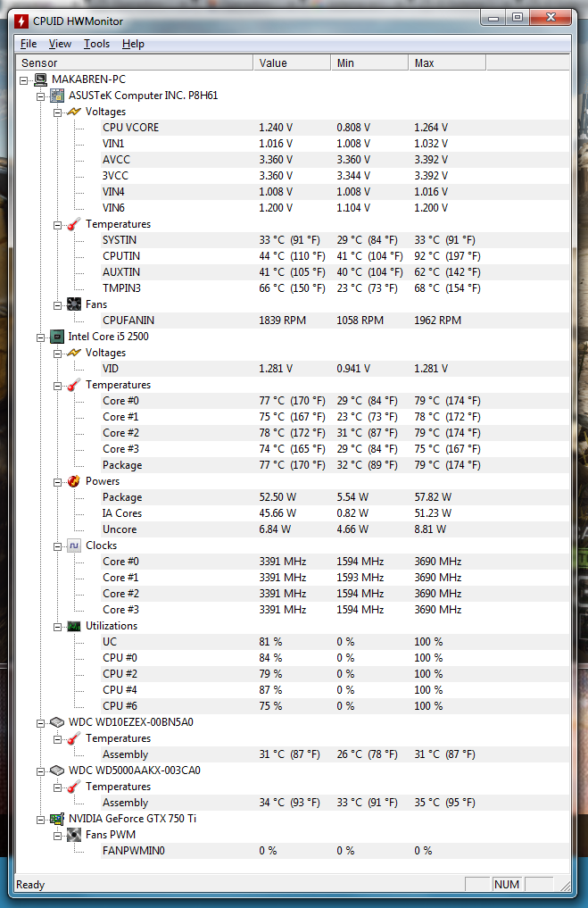Viewport: 588px width, 908px height.
Task: Click the motherboard Voltages lightning icon
Action: coord(74,112)
